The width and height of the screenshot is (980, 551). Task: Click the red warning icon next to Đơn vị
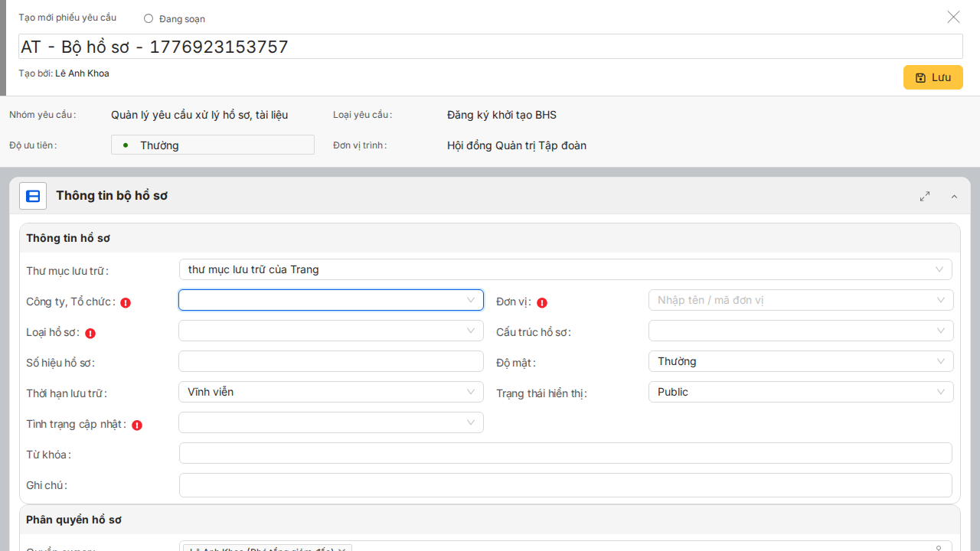[542, 302]
